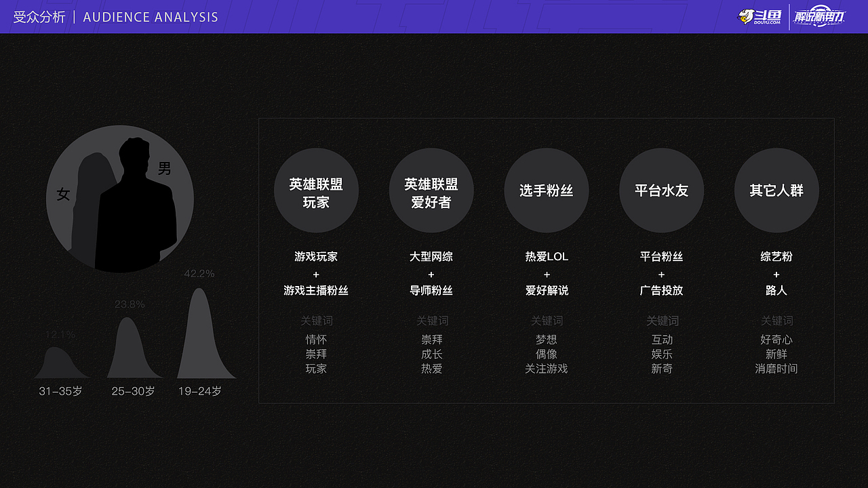
Task: Click the 新鲜 keyword
Action: pyautogui.click(x=776, y=354)
